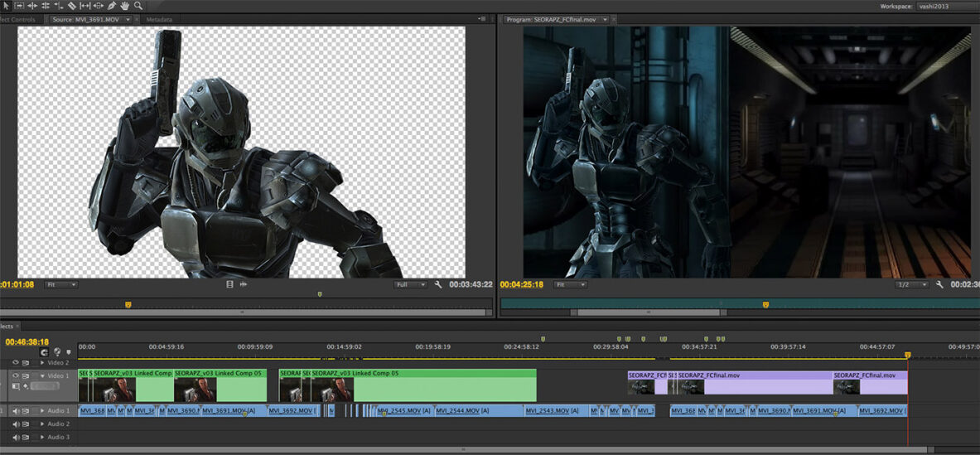Open Source monitor Full resolution dropdown
Viewport: 980px width, 455px height.
(410, 284)
